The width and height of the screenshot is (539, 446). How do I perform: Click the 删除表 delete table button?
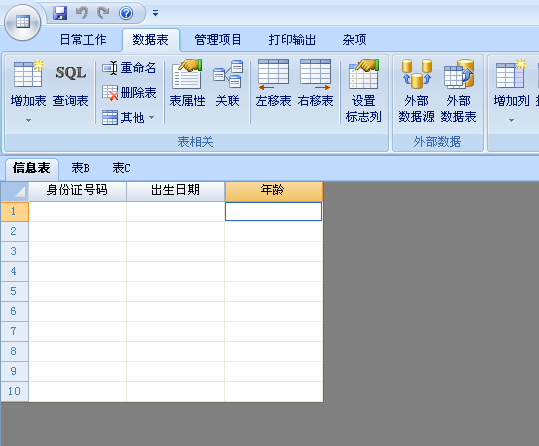(129, 93)
